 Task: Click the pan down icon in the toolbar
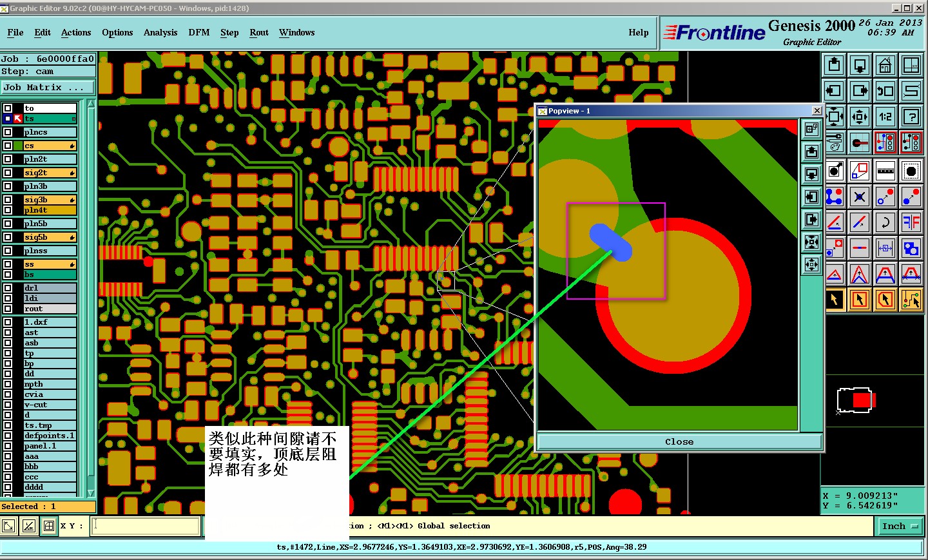(860, 65)
